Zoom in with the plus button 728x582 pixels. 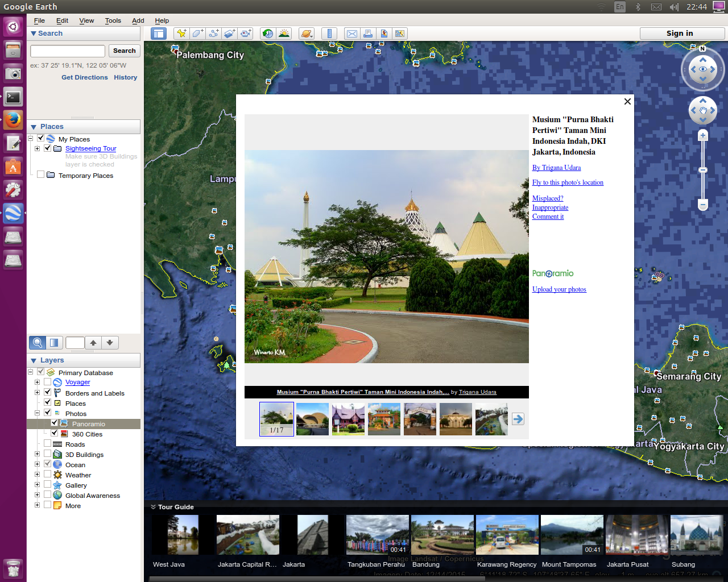click(703, 135)
